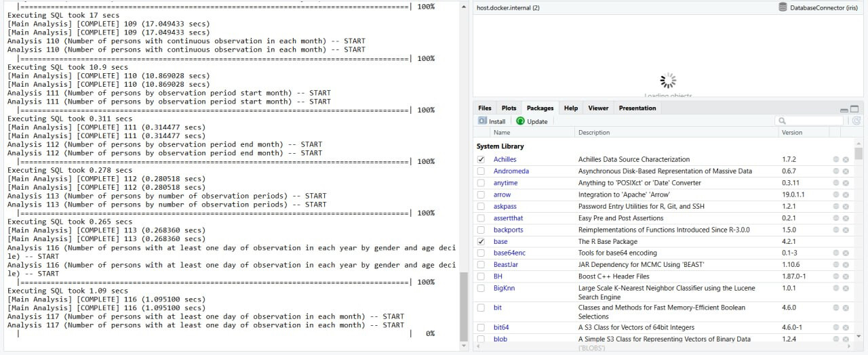
Task: Maximize the Packages pane
Action: (854, 108)
